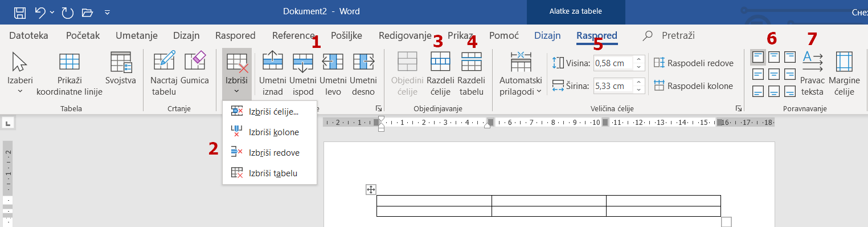Align cell text top right
The height and width of the screenshot is (227, 868).
790,57
